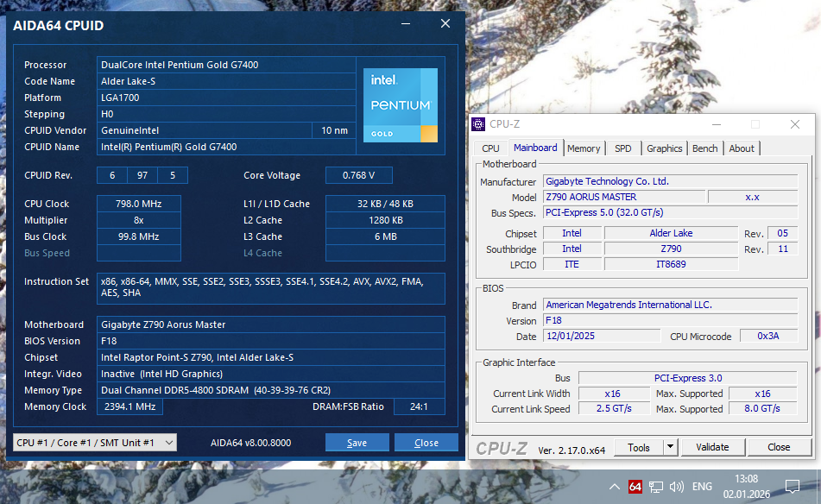The width and height of the screenshot is (821, 504).
Task: Click the Model field Z790 AORUS MASTER
Action: coord(624,197)
